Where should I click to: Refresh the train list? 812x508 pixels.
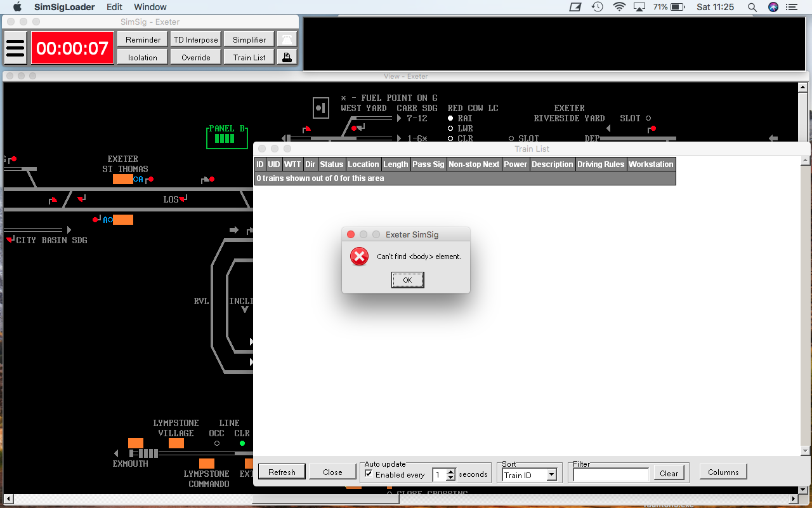(x=282, y=472)
